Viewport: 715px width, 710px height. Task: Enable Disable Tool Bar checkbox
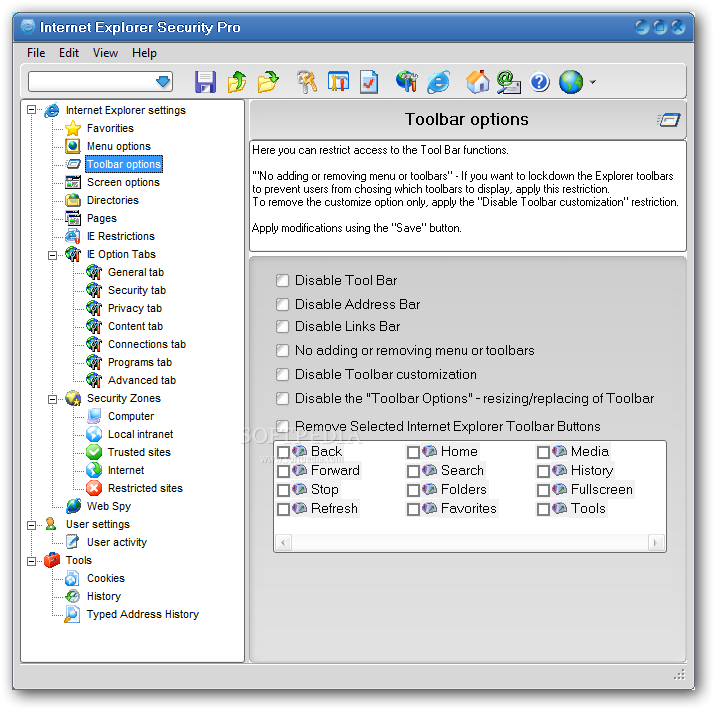282,280
